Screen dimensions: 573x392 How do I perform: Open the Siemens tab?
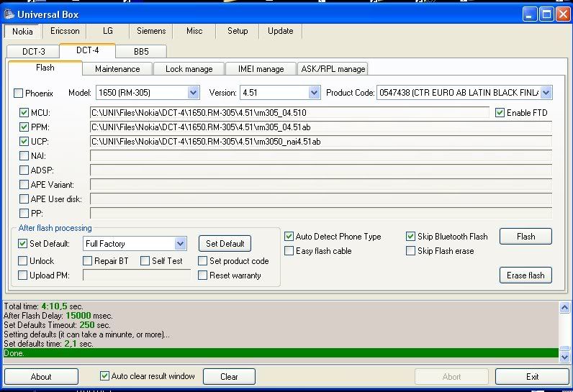click(151, 31)
